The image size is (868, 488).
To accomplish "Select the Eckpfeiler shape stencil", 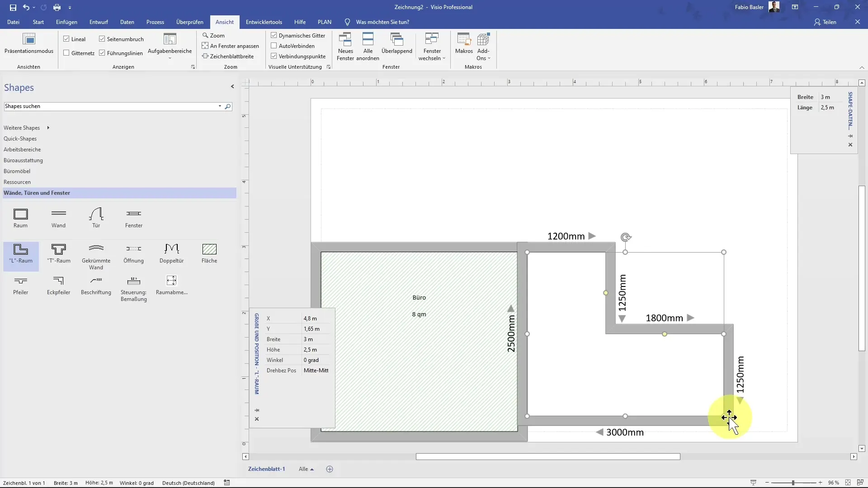I will pos(58,286).
